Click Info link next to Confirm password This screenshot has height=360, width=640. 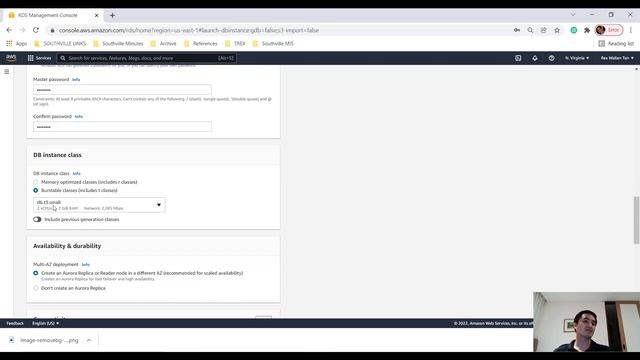(79, 117)
